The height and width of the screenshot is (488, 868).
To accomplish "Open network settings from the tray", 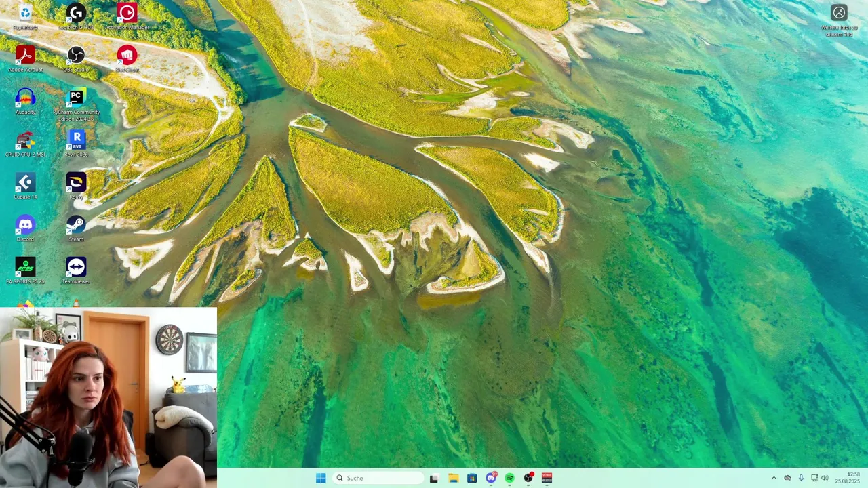I will pyautogui.click(x=814, y=478).
